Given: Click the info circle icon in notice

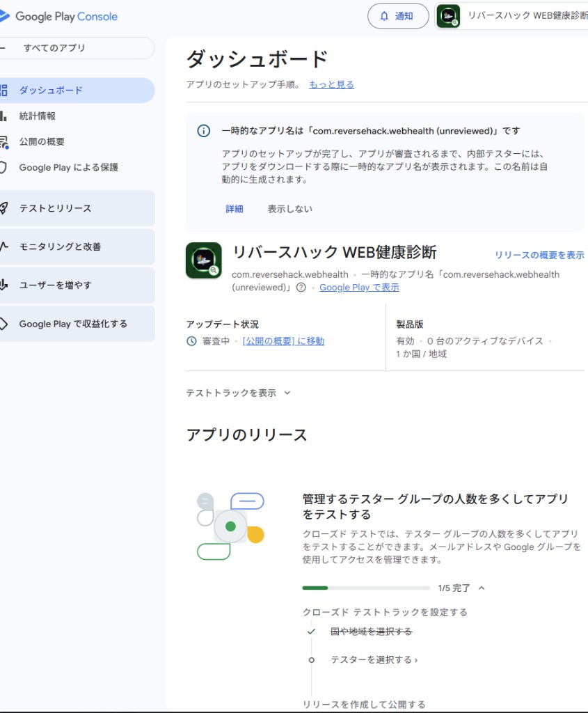Looking at the screenshot, I should pyautogui.click(x=204, y=131).
